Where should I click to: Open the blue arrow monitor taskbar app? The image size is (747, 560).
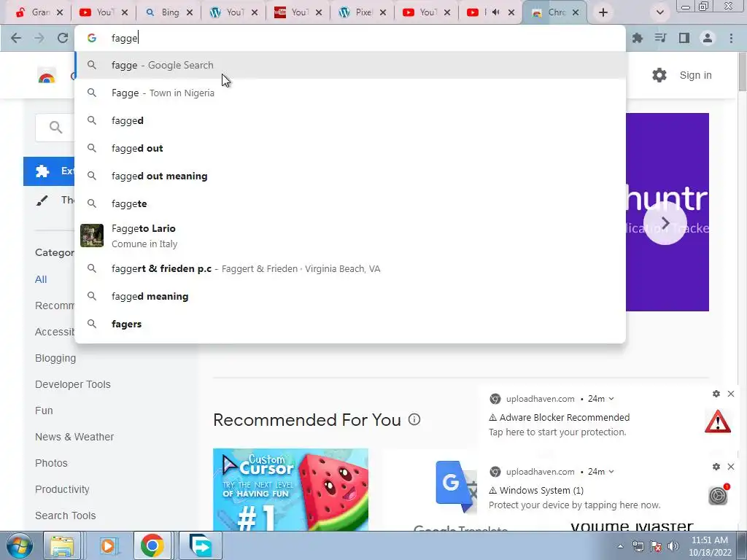[x=201, y=545]
